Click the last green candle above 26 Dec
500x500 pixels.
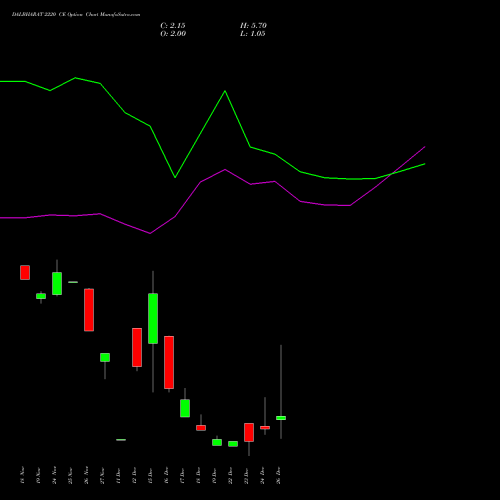281,418
